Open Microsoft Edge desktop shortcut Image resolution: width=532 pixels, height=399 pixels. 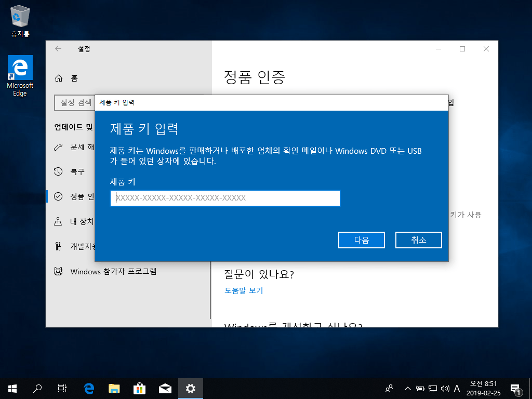point(20,76)
